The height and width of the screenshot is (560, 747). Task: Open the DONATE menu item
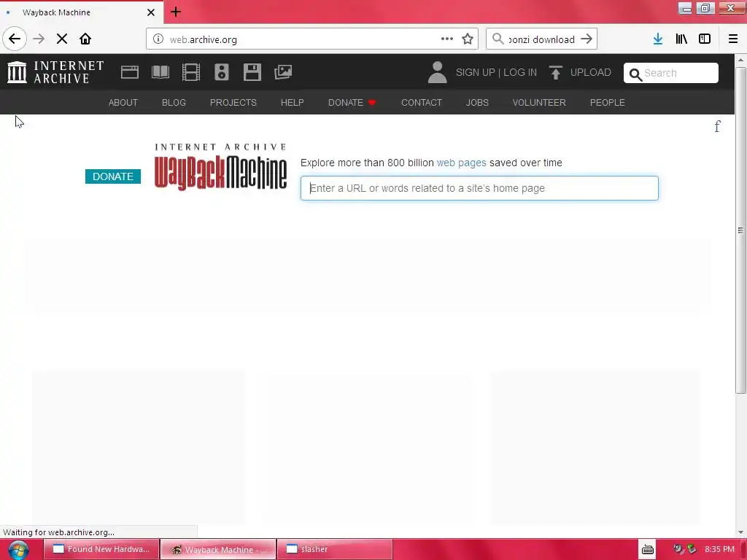pos(352,102)
